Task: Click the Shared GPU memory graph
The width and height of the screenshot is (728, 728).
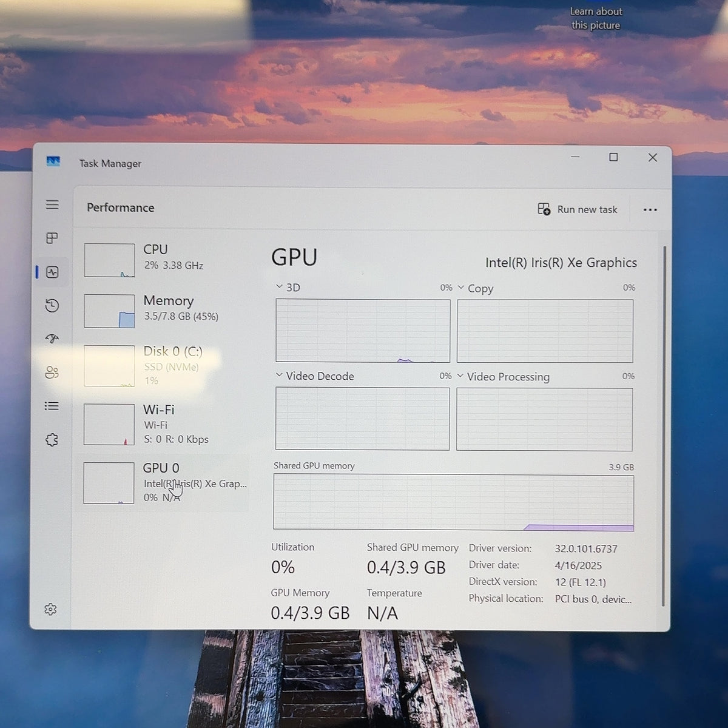Action: pos(454,502)
